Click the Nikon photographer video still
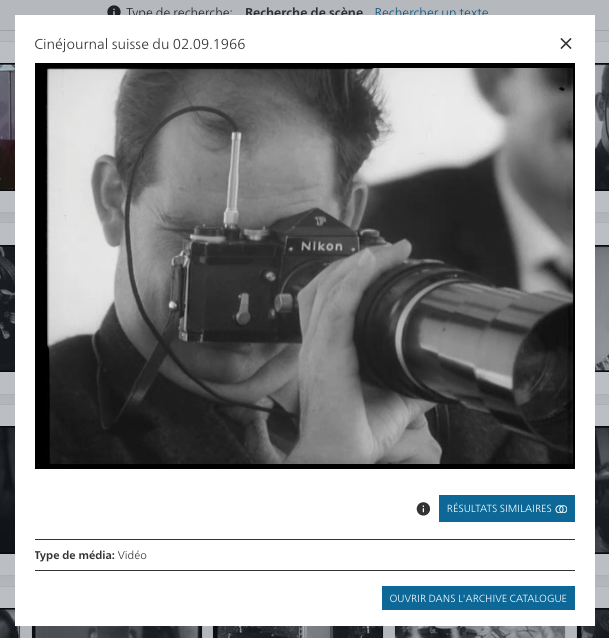The width and height of the screenshot is (609, 638). (x=305, y=266)
